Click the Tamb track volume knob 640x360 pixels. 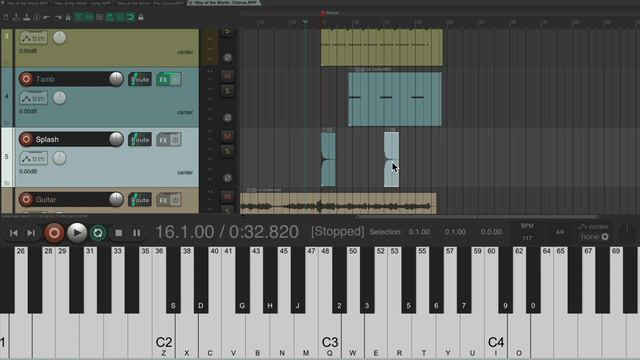[116, 79]
